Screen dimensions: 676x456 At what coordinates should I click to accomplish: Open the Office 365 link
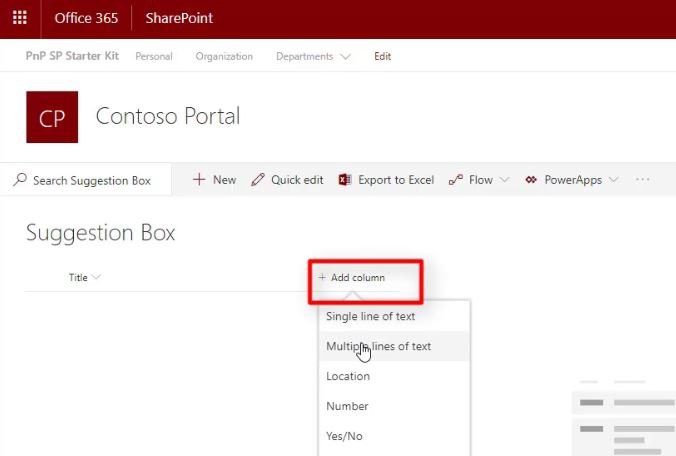coord(86,18)
